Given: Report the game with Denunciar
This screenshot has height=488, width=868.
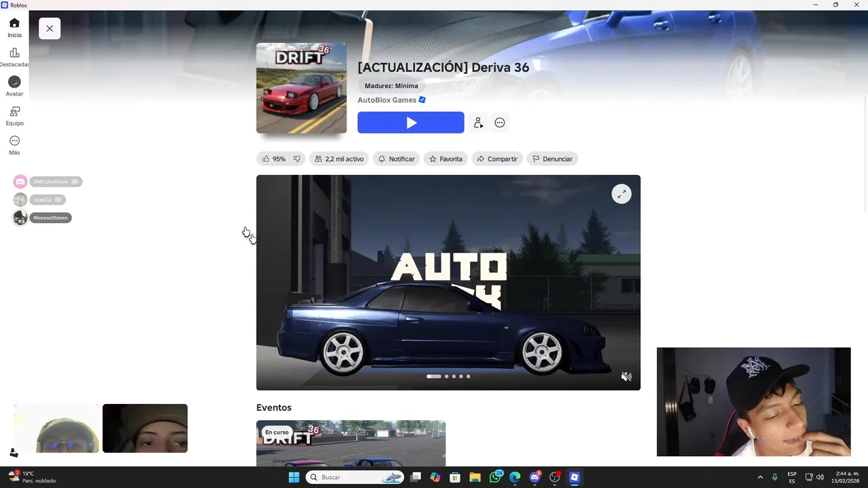Looking at the screenshot, I should [x=553, y=159].
